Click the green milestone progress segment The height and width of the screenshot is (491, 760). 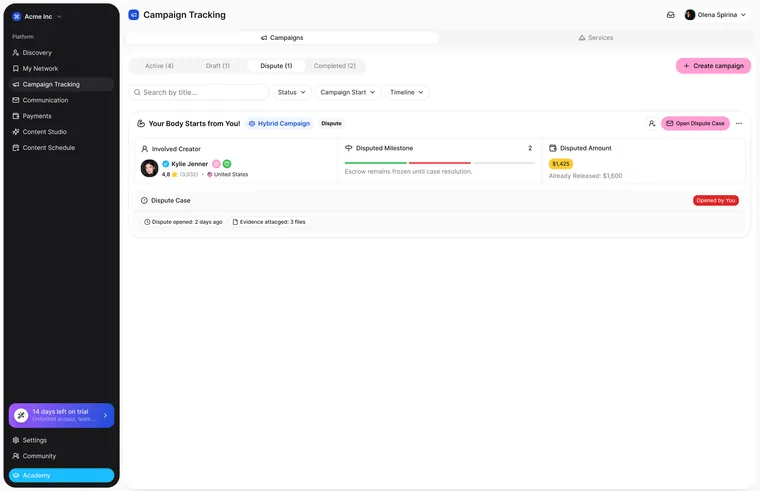pyautogui.click(x=376, y=163)
